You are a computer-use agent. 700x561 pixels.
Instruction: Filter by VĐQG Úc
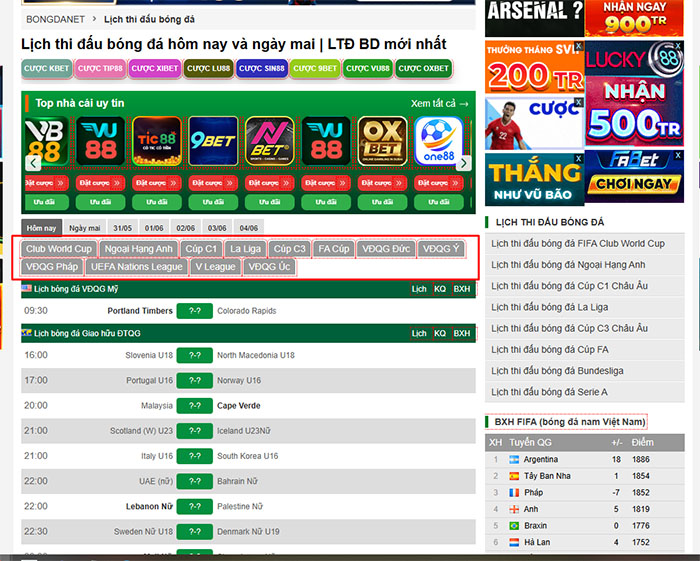269,267
